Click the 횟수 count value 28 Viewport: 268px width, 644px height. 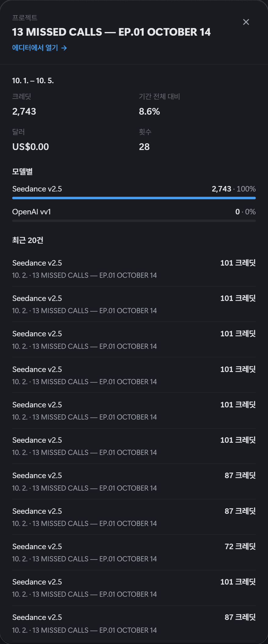[144, 147]
